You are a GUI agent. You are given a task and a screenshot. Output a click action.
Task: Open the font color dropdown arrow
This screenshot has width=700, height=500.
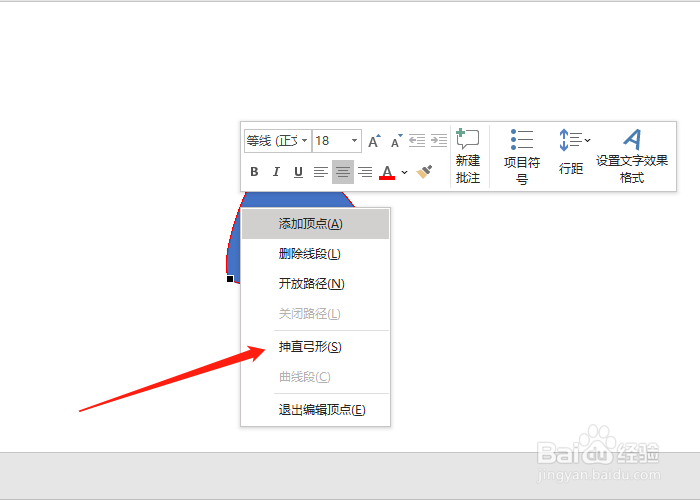click(404, 172)
